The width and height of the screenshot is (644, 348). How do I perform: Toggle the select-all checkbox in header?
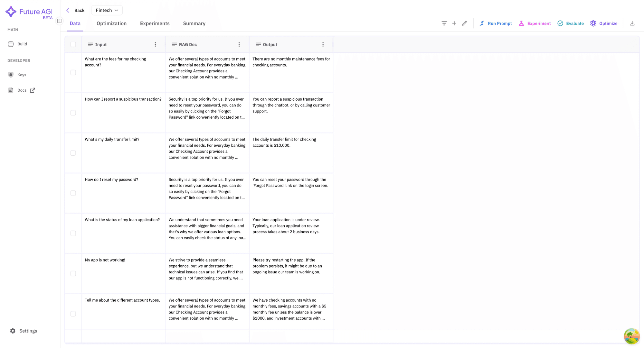pyautogui.click(x=73, y=44)
